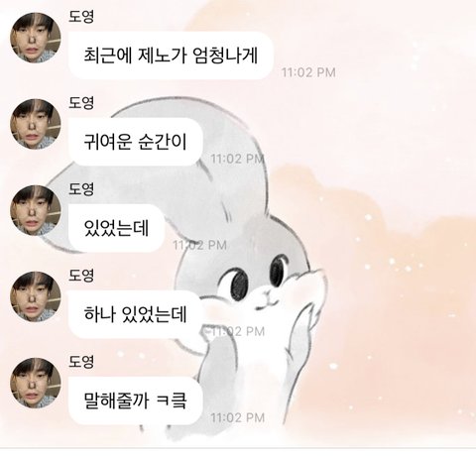Open profile picture beside '하나 있었는데' message
The width and height of the screenshot is (476, 457).
pyautogui.click(x=36, y=296)
